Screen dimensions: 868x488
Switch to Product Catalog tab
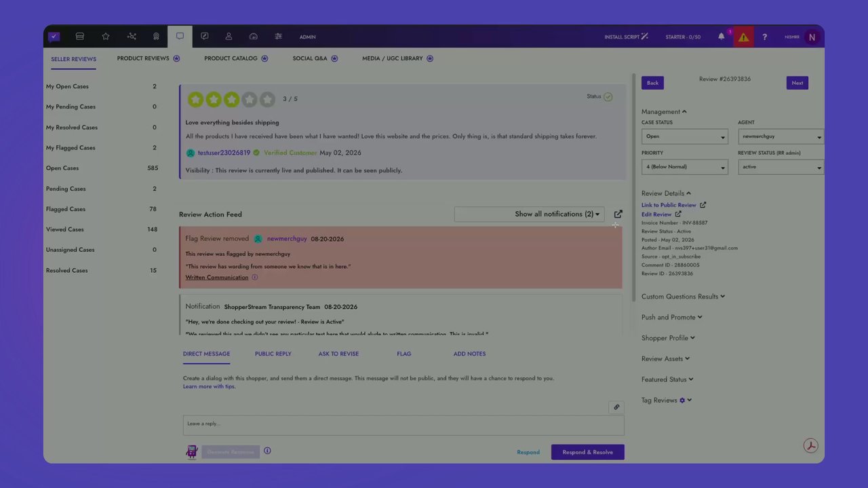click(x=231, y=58)
